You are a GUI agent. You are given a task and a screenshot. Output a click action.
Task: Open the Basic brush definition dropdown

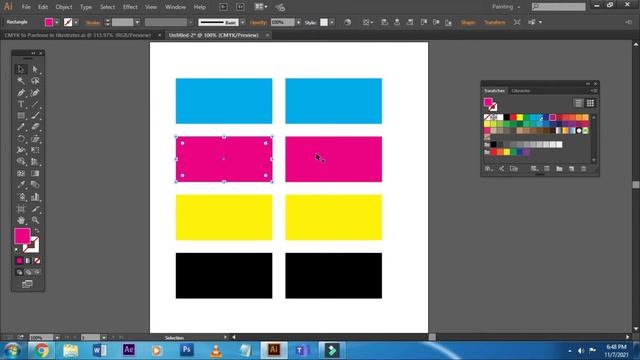pyautogui.click(x=242, y=22)
